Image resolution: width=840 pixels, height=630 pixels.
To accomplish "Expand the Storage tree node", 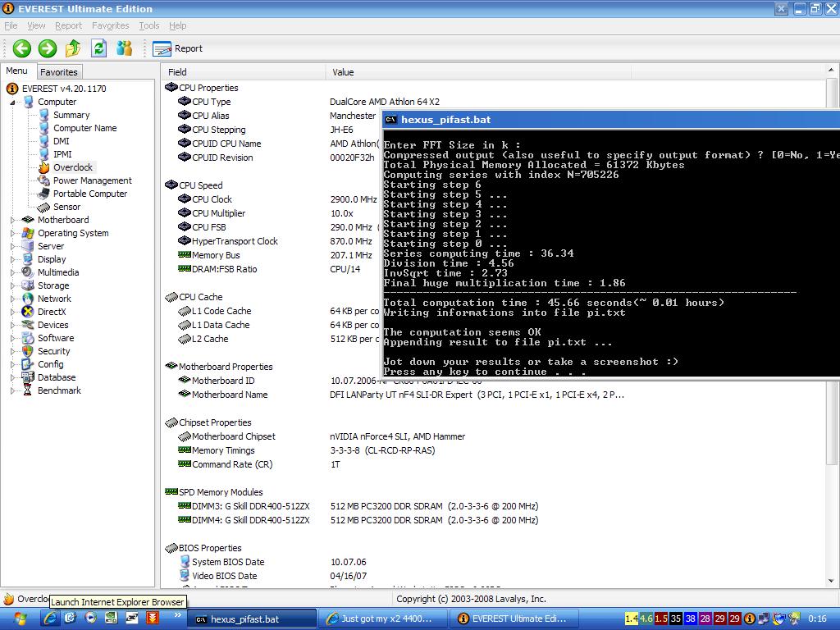I will pyautogui.click(x=12, y=285).
